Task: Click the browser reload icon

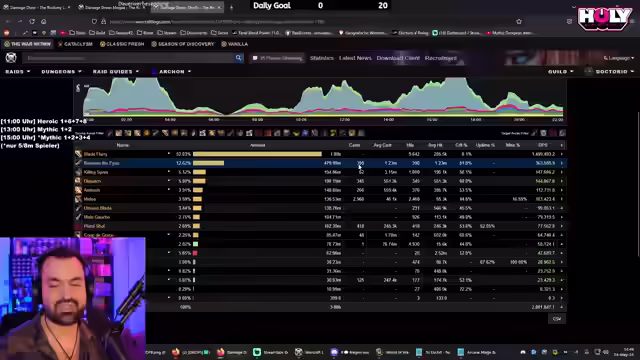Action: (x=32, y=22)
